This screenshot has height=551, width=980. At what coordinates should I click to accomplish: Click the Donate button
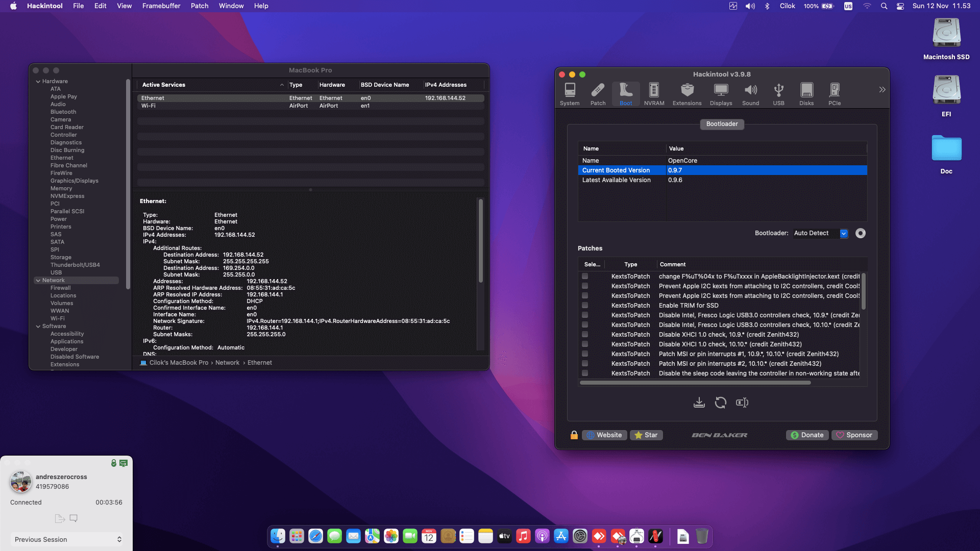807,435
